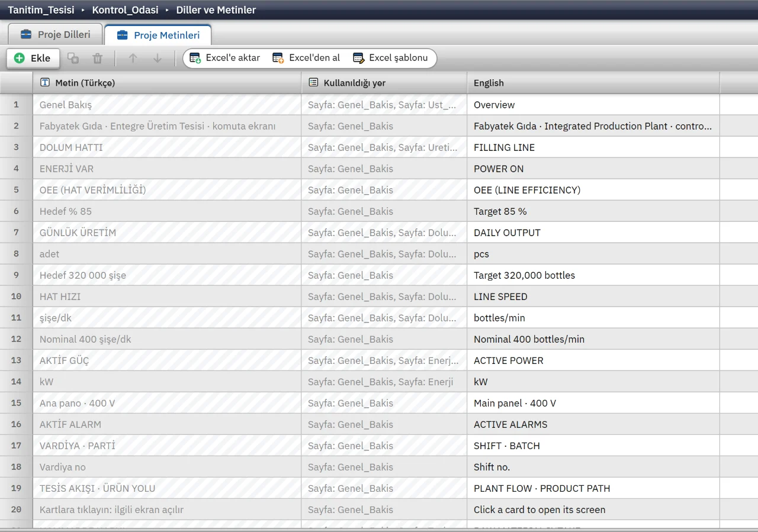Select row header number 17
Image resolution: width=758 pixels, height=532 pixels.
point(16,446)
